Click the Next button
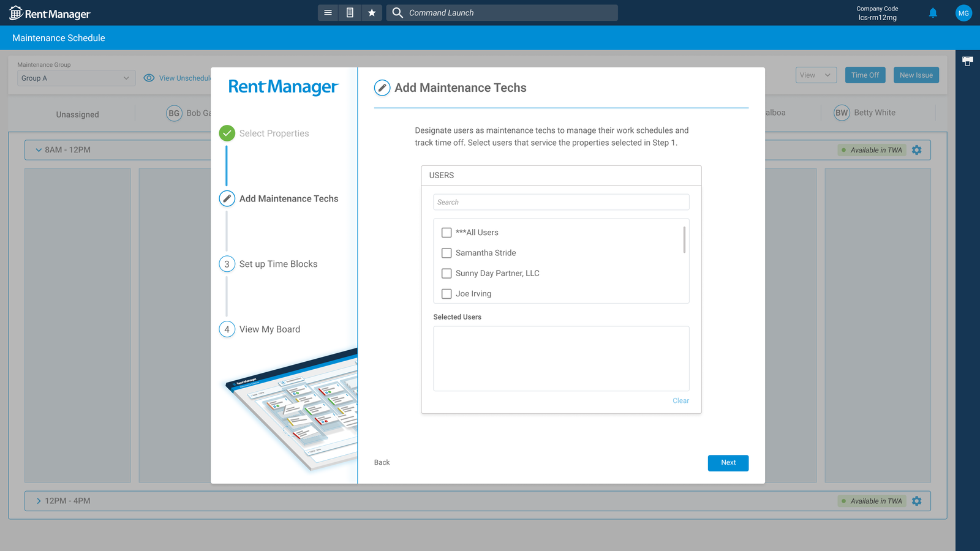The width and height of the screenshot is (980, 551). click(728, 463)
